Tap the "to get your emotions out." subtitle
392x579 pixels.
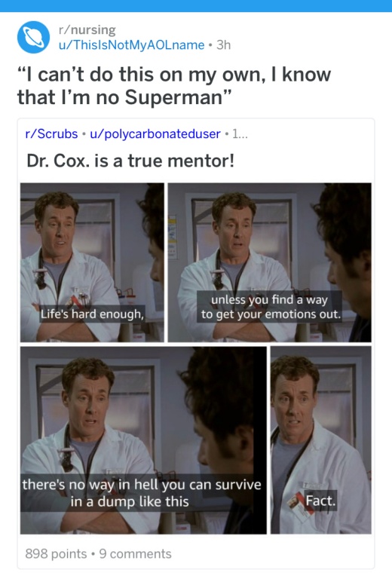271,314
